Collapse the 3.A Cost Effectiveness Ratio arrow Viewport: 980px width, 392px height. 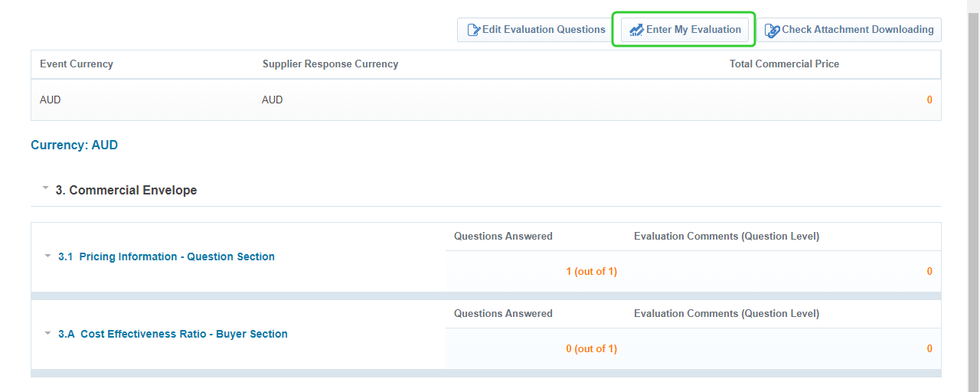(47, 333)
